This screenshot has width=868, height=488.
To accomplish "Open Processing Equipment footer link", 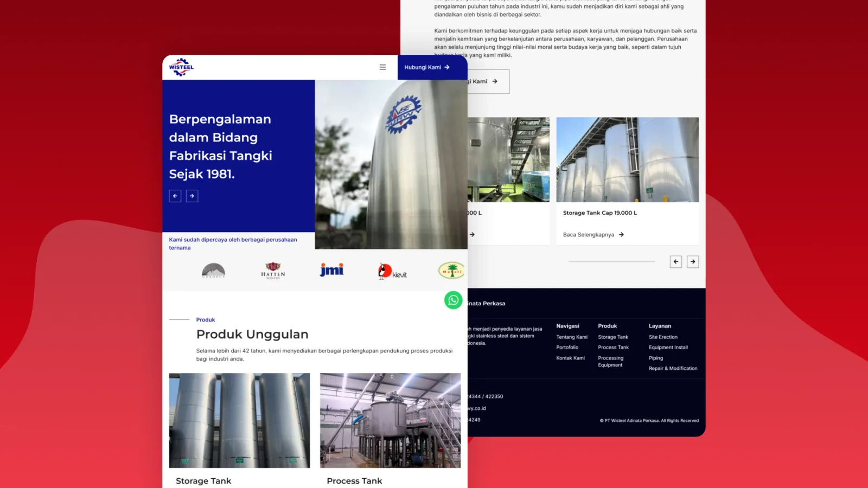I will click(x=611, y=362).
